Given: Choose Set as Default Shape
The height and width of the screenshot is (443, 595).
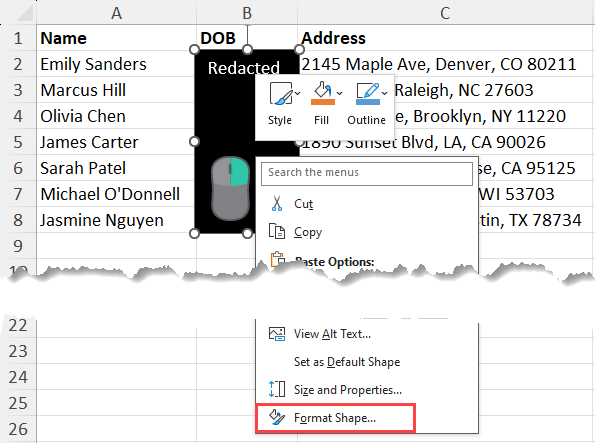Looking at the screenshot, I should pyautogui.click(x=347, y=362).
